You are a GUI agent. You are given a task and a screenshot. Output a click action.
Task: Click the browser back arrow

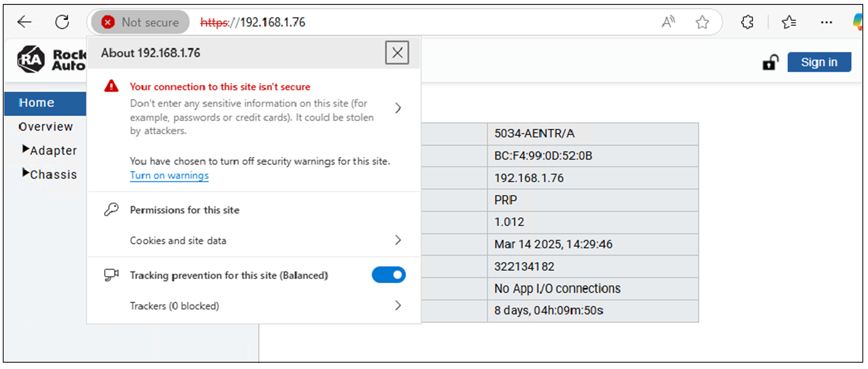click(x=24, y=22)
